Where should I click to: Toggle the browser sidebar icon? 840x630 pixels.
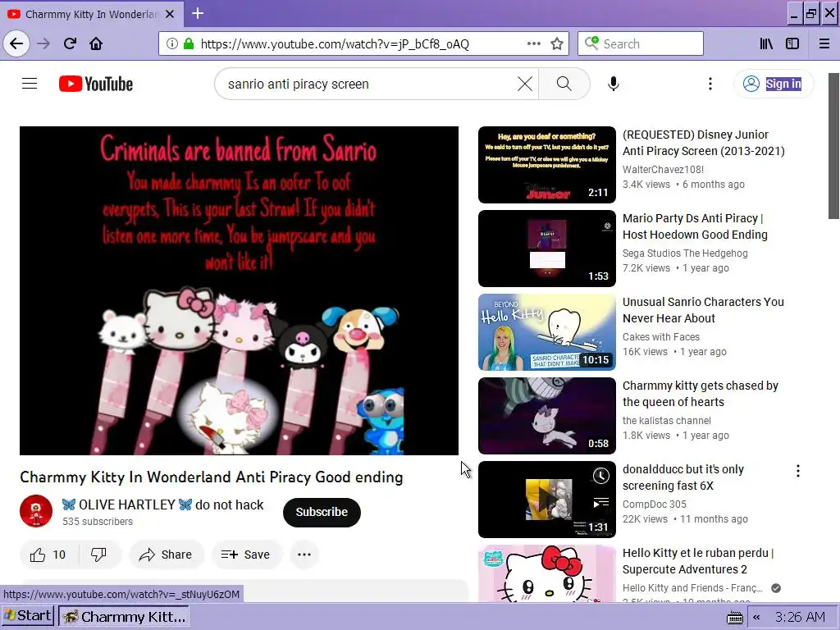(x=792, y=44)
